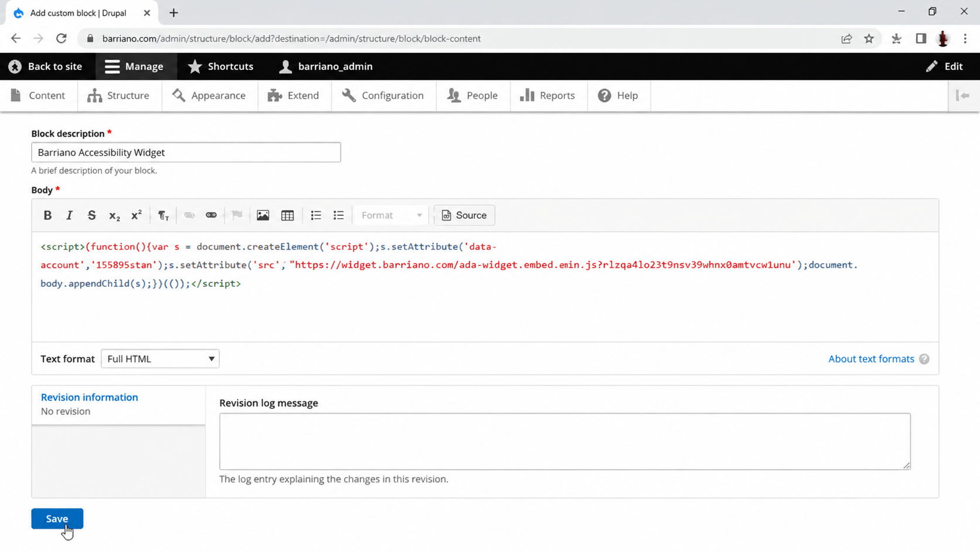980x552 pixels.
Task: View site security lock icon
Action: pyautogui.click(x=90, y=39)
